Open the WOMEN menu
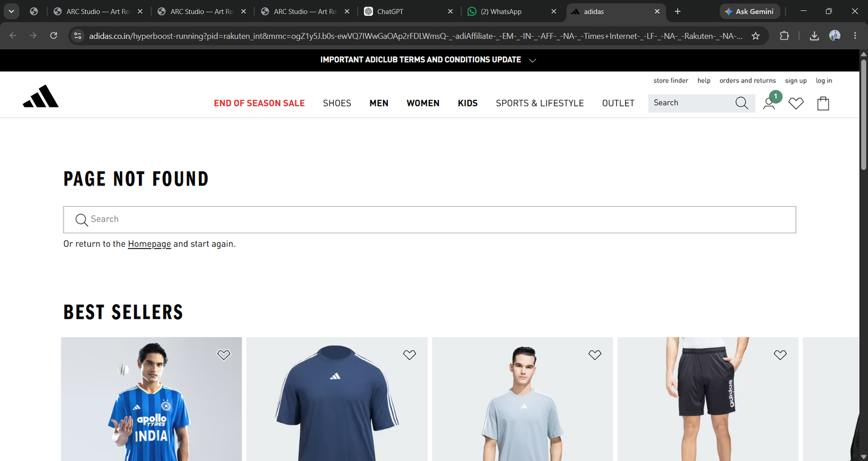This screenshot has height=461, width=868. click(x=423, y=103)
